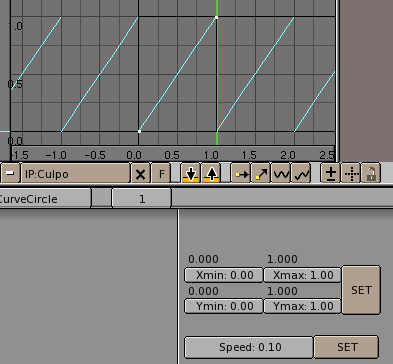Click the Ymax: 1.00 value field
393x364 pixels.
(x=303, y=306)
